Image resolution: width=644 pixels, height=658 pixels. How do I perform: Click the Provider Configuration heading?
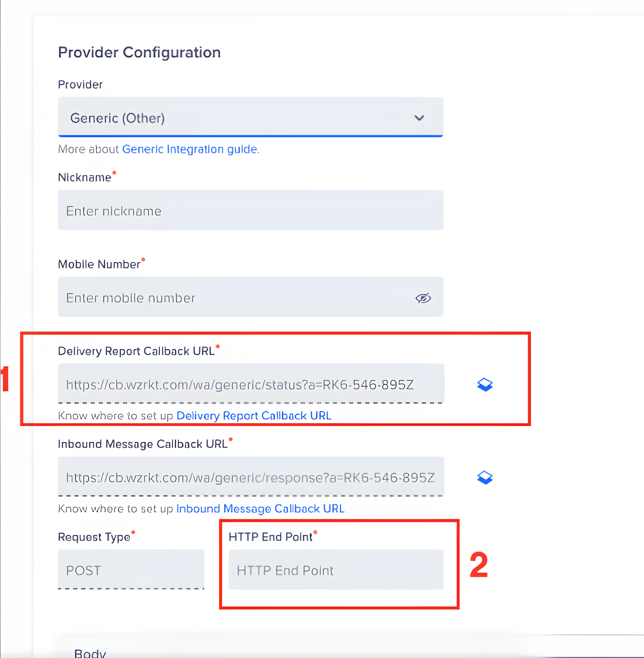(139, 53)
